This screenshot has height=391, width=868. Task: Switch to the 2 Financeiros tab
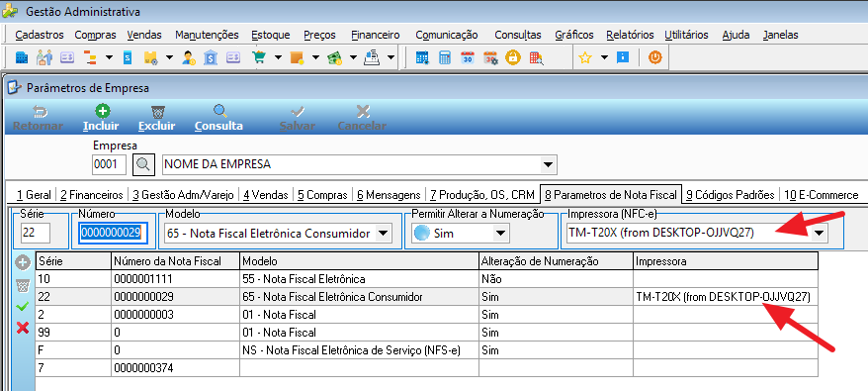[x=92, y=195]
